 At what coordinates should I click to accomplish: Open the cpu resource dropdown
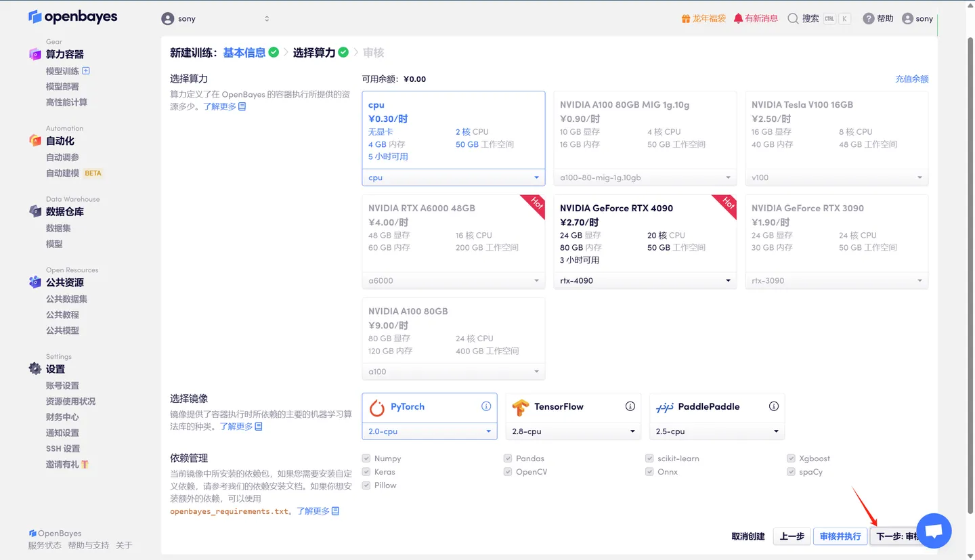click(453, 177)
